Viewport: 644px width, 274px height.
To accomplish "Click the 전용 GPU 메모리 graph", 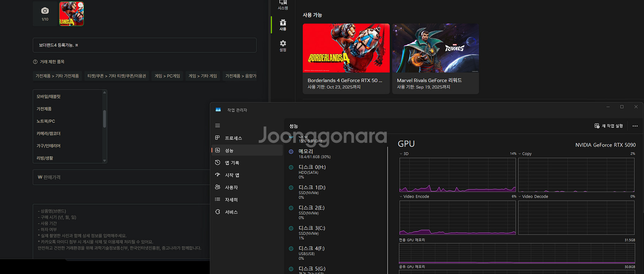I will pos(517,253).
